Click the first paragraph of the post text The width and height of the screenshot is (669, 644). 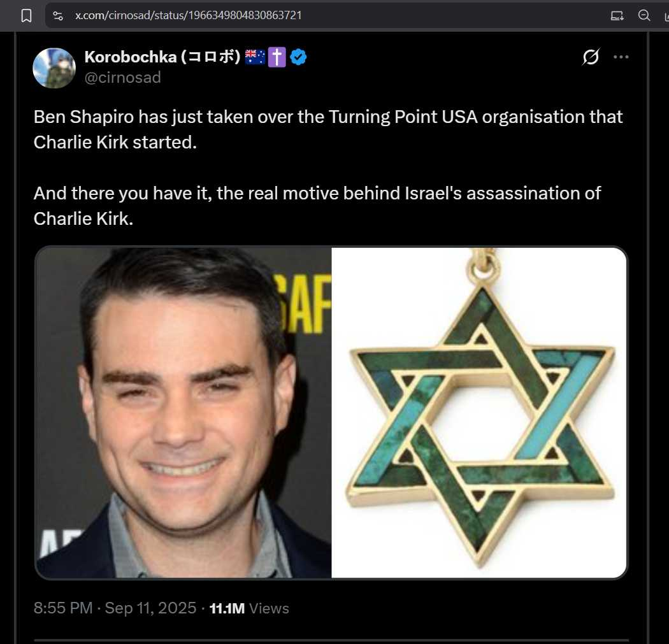328,129
